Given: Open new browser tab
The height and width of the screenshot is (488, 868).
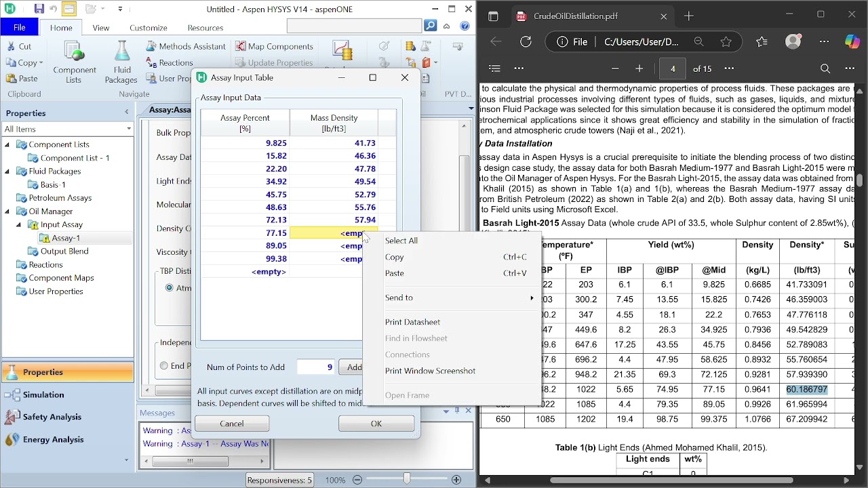Looking at the screenshot, I should pyautogui.click(x=689, y=16).
